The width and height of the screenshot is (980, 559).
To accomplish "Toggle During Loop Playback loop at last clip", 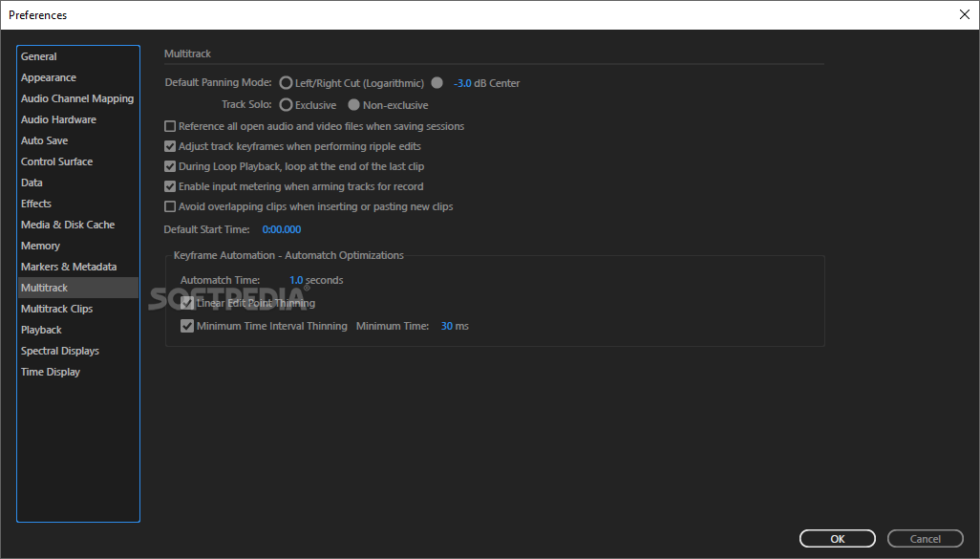I will pos(170,166).
